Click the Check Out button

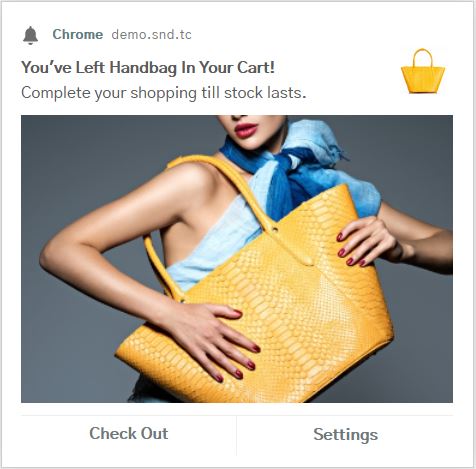129,434
